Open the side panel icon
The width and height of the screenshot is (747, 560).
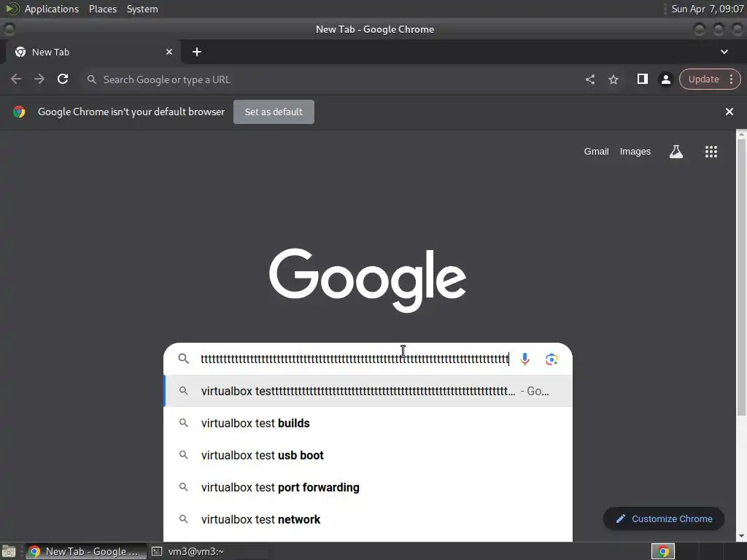(643, 79)
